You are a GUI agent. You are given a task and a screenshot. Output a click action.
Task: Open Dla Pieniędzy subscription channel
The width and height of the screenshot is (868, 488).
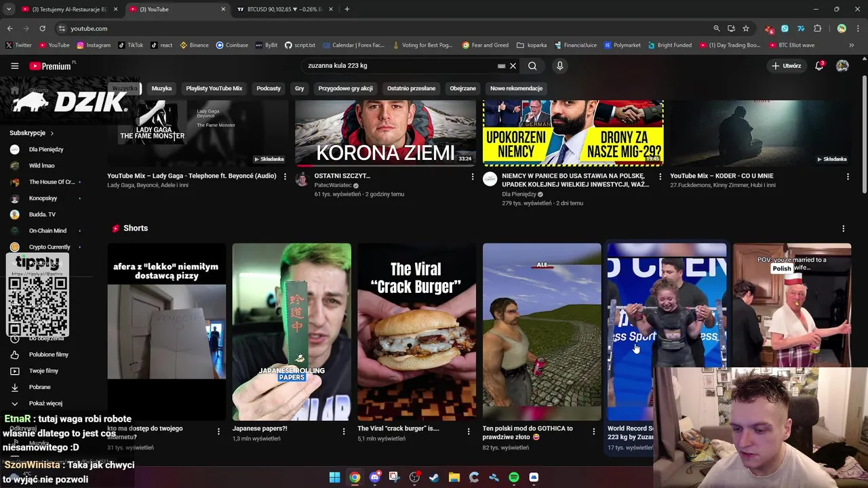[46, 149]
